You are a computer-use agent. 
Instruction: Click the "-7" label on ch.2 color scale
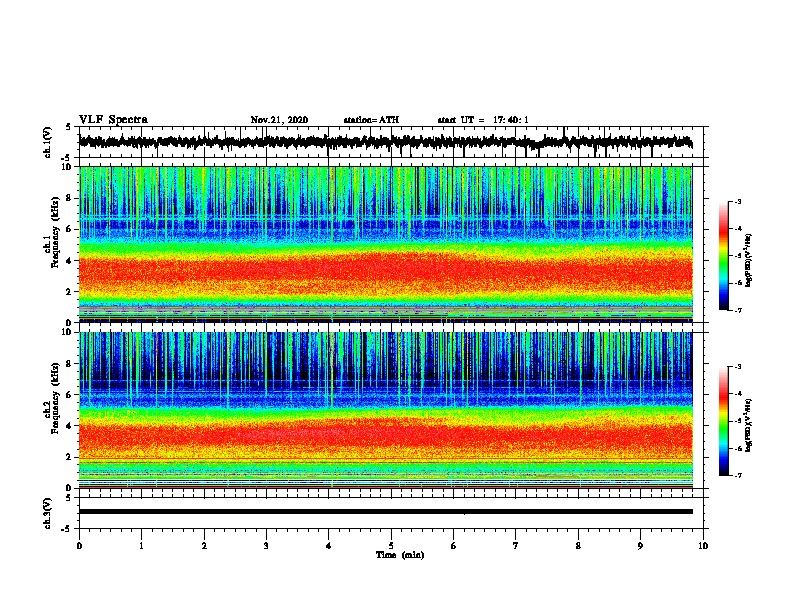738,475
